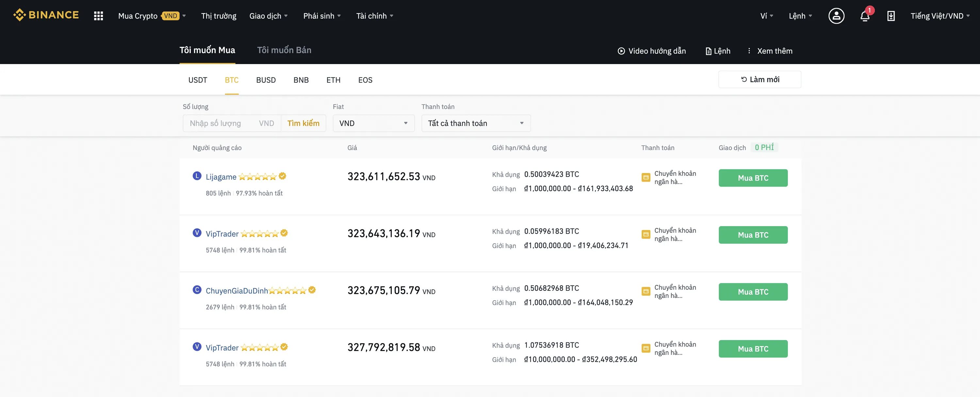980x397 pixels.
Task: Click the Tìm kiếm search button
Action: 303,123
